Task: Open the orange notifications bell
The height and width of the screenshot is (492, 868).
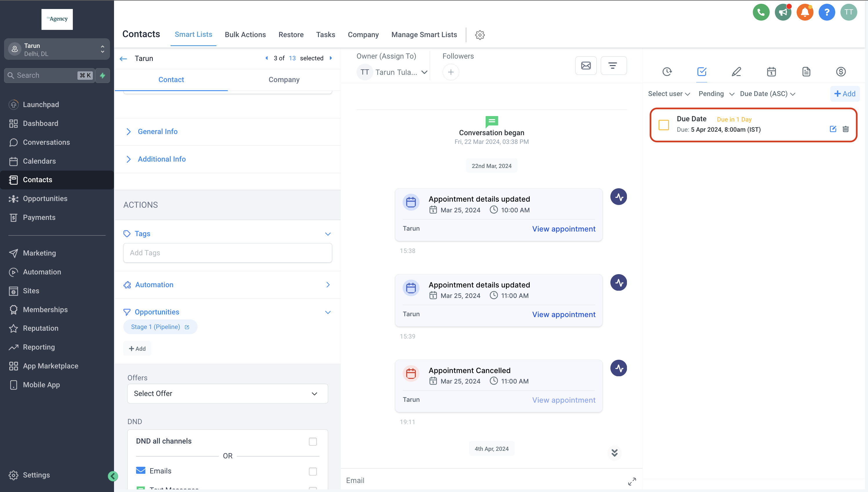Action: (804, 12)
